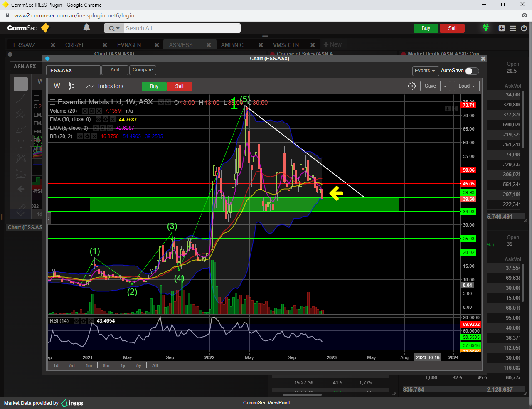Remove the EMA (5, close, 0) indicator
The image size is (532, 409).
110,128
